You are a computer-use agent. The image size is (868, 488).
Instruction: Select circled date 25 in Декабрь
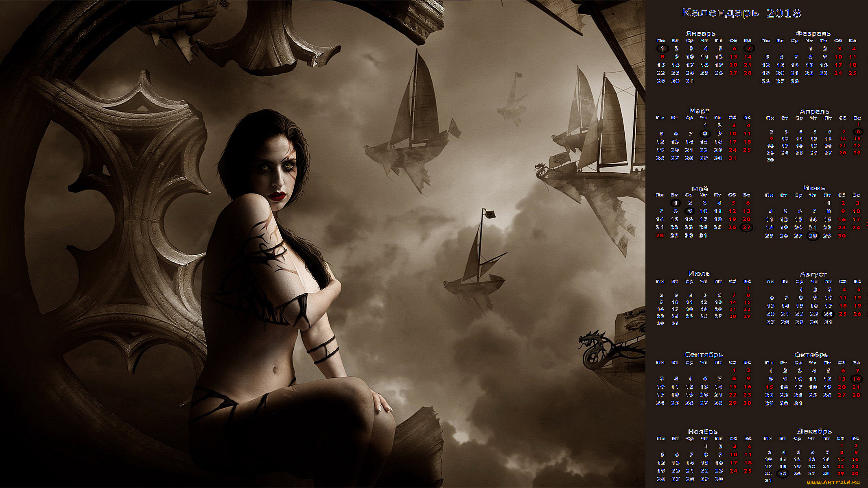pyautogui.click(x=783, y=473)
